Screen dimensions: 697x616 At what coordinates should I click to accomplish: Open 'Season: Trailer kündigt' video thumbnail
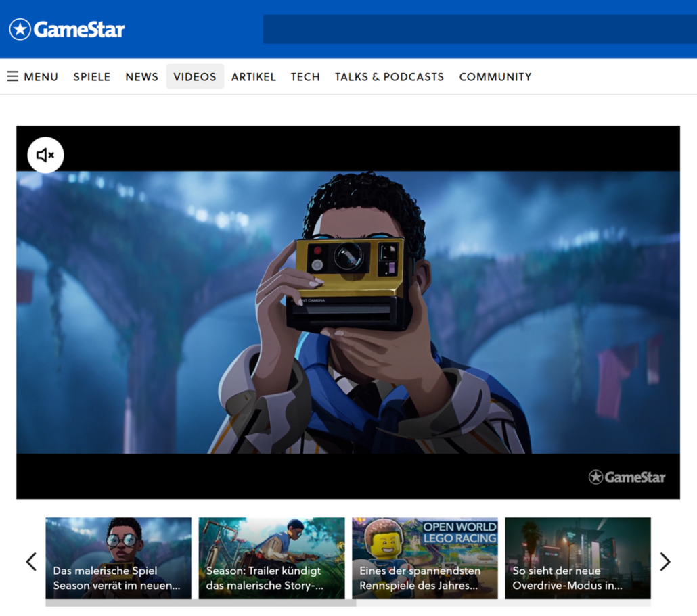coord(271,558)
